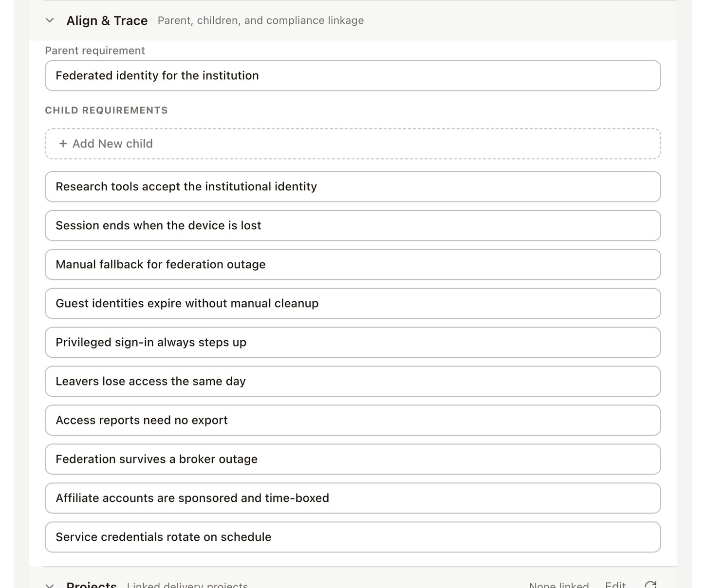Add a new child requirement
The image size is (706, 588).
click(353, 144)
